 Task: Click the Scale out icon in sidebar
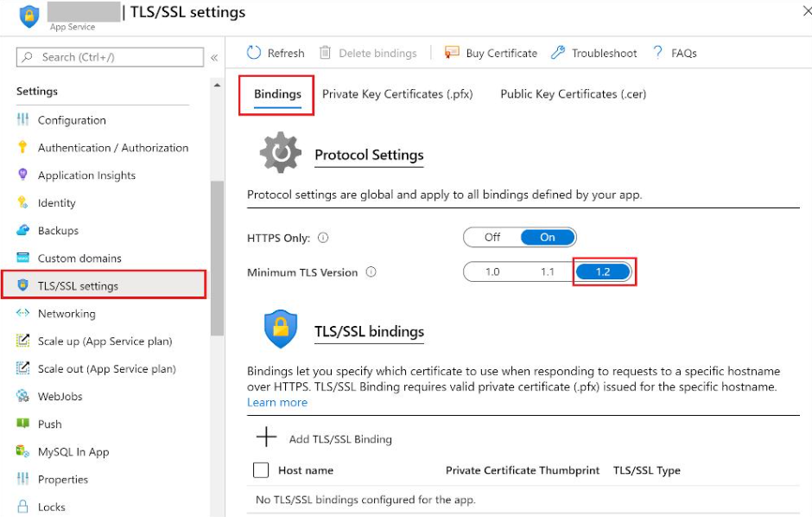tap(22, 367)
